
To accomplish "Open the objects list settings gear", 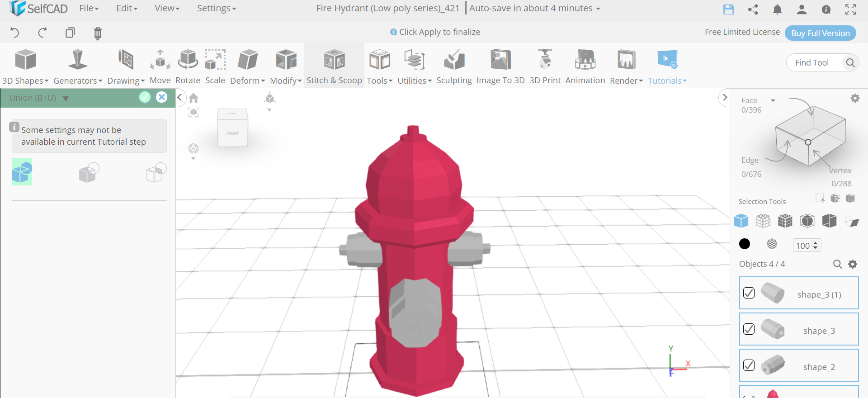I will 853,264.
